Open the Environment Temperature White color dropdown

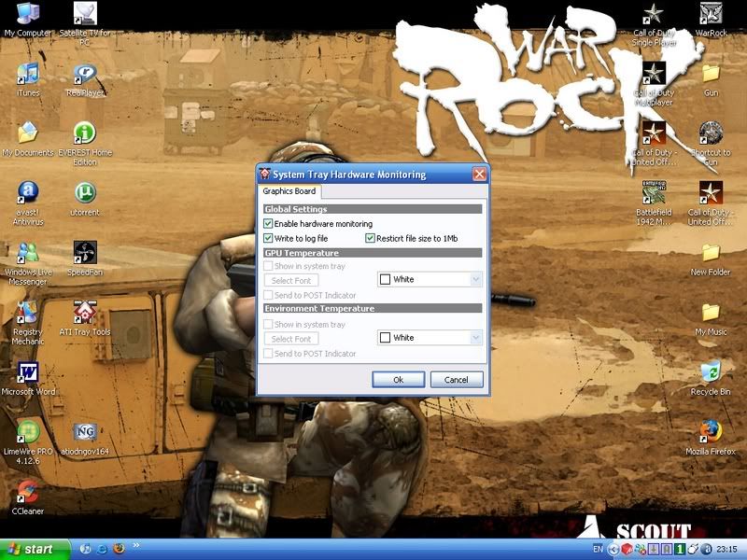tap(430, 338)
